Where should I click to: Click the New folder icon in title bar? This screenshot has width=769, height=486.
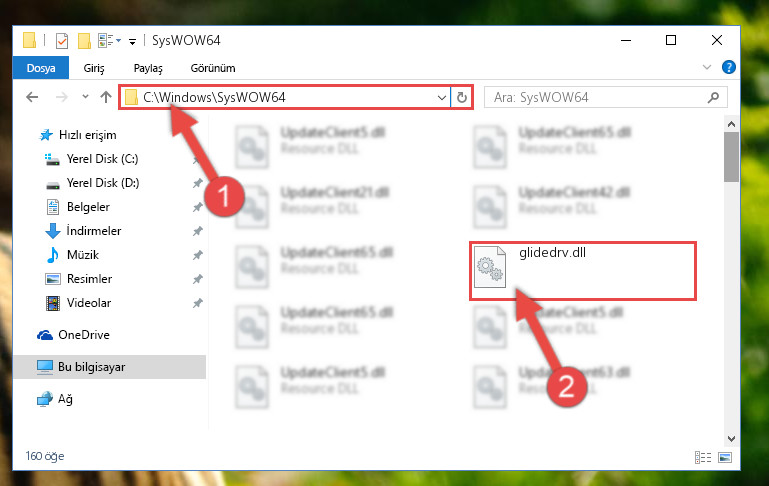click(x=84, y=41)
